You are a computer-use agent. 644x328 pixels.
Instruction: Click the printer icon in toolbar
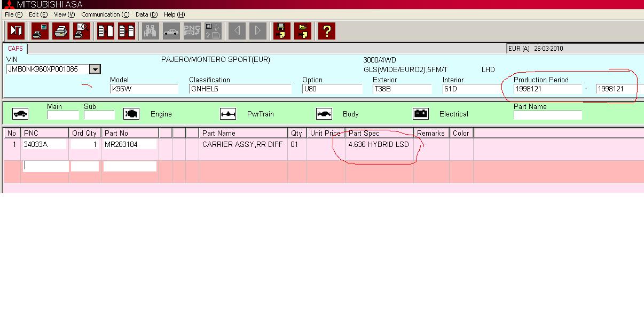click(61, 31)
